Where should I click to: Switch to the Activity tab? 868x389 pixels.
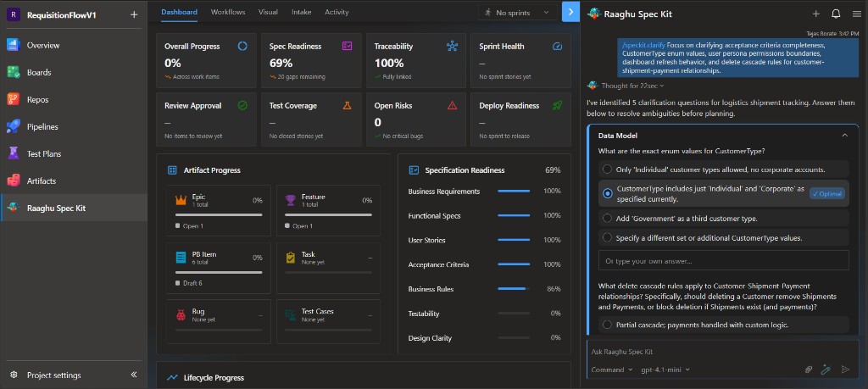[337, 12]
